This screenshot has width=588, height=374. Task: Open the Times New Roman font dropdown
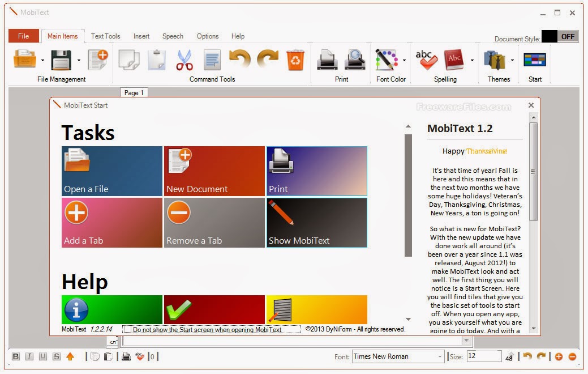(x=440, y=356)
